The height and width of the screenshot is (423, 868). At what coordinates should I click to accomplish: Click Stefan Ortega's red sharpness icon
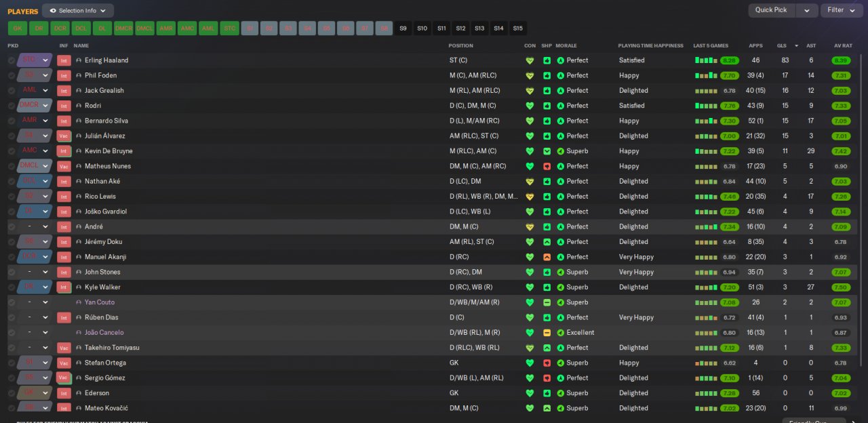pos(547,363)
